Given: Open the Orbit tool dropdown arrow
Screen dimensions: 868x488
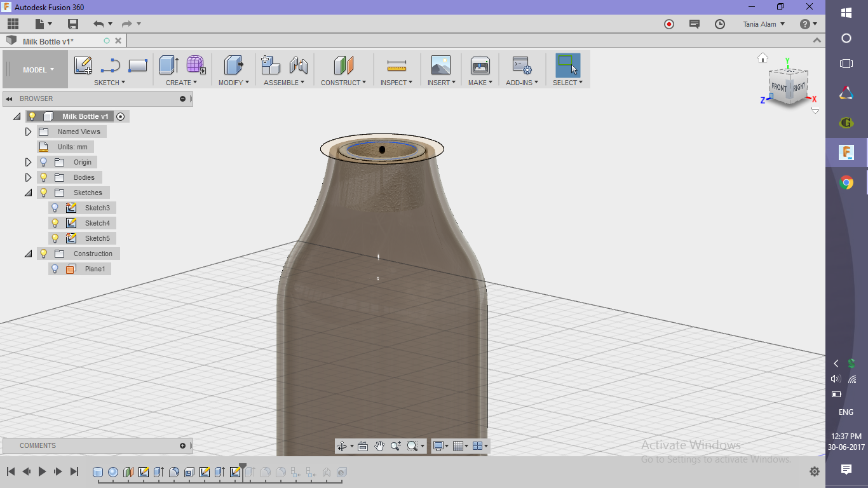Looking at the screenshot, I should point(352,447).
